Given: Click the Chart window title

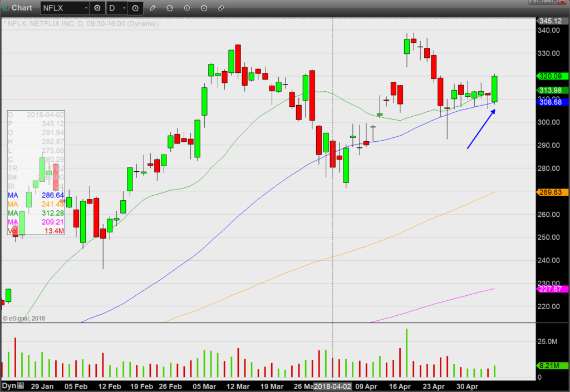Looking at the screenshot, I should point(22,8).
